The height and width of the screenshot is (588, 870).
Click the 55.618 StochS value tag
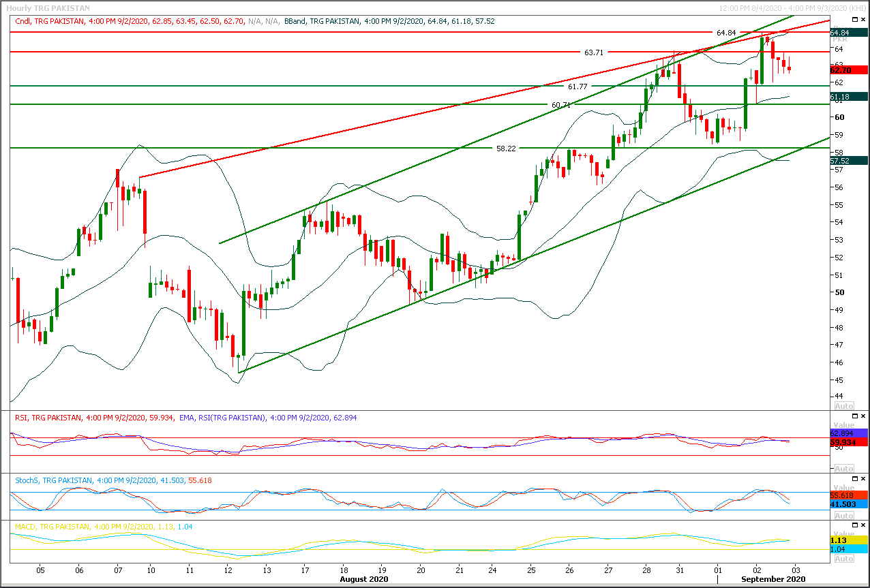848,495
